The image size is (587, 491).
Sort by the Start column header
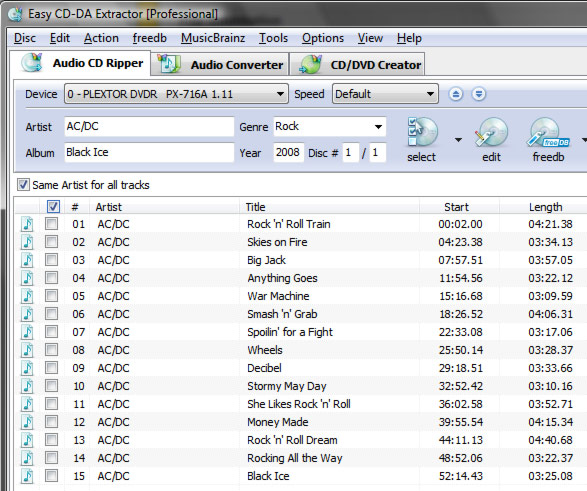(x=460, y=207)
